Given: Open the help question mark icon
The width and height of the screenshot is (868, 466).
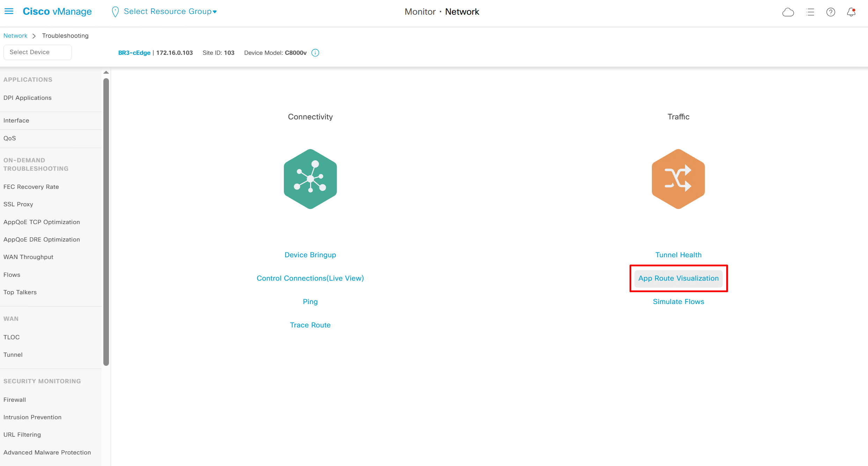Looking at the screenshot, I should [x=831, y=12].
